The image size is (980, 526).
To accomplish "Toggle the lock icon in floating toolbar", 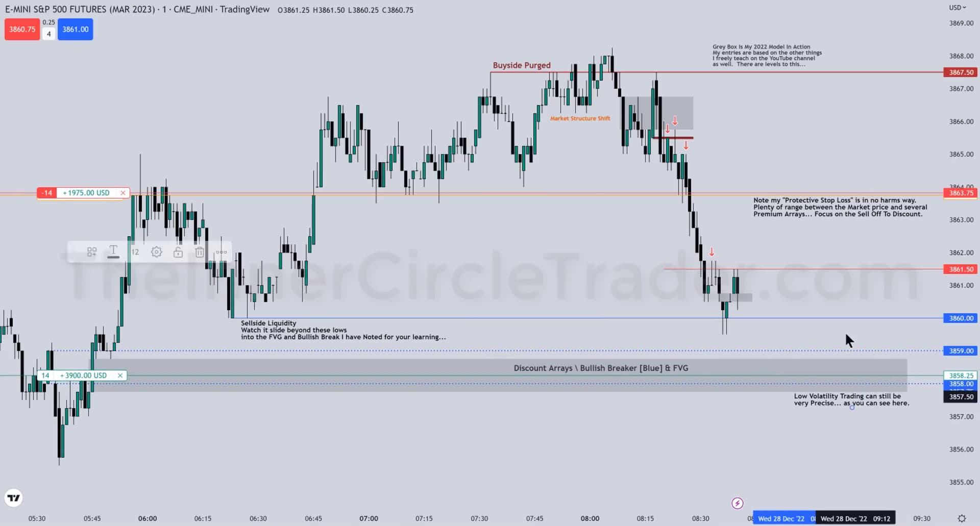I will [178, 252].
